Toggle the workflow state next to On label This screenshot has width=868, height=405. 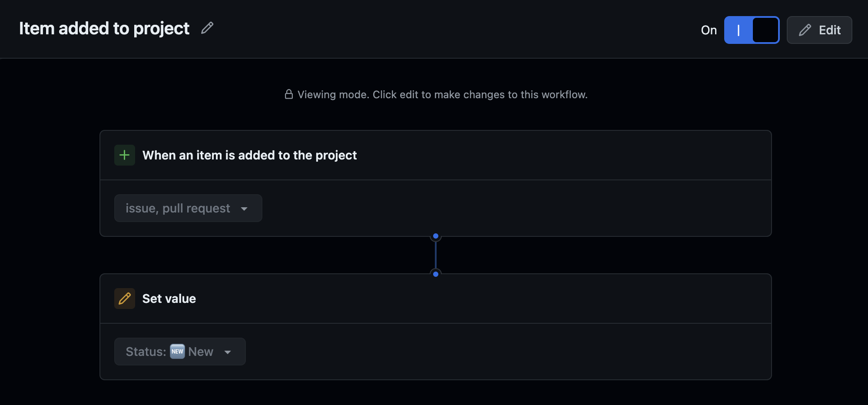tap(752, 30)
